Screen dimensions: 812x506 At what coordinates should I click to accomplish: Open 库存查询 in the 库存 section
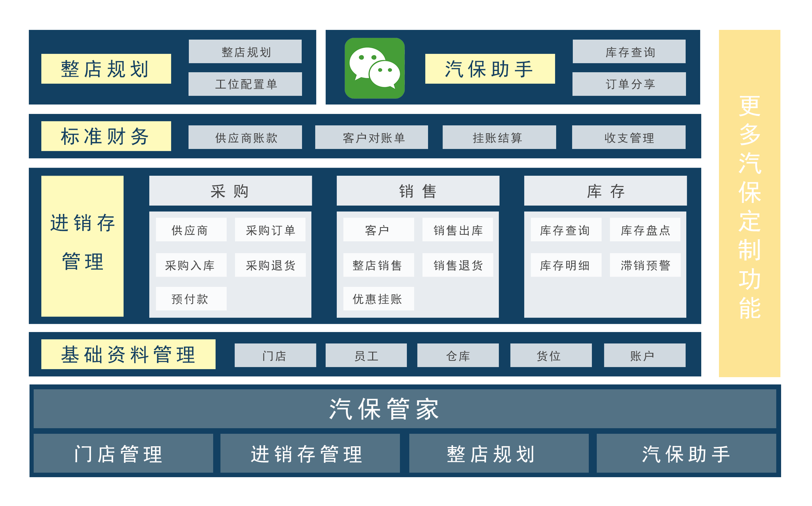[566, 230]
